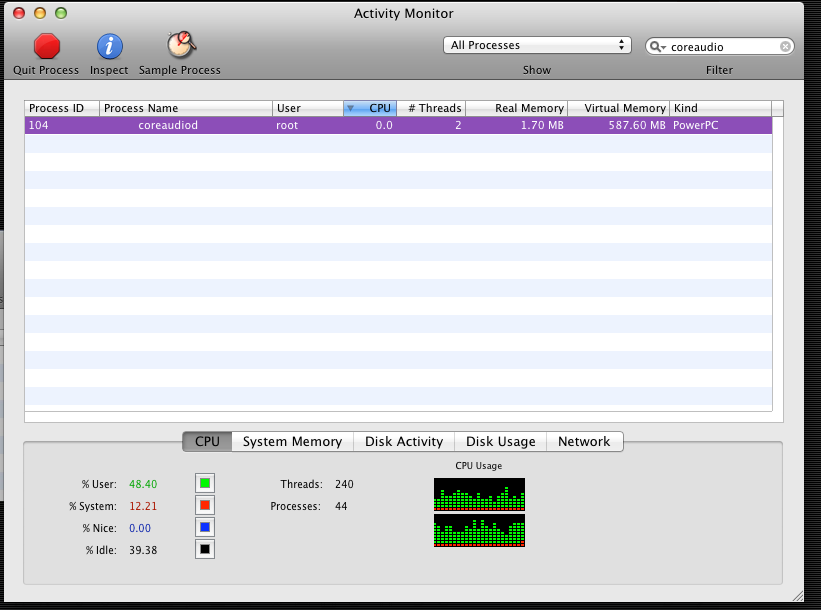Sort by Process Name column header
821x610 pixels.
point(186,108)
